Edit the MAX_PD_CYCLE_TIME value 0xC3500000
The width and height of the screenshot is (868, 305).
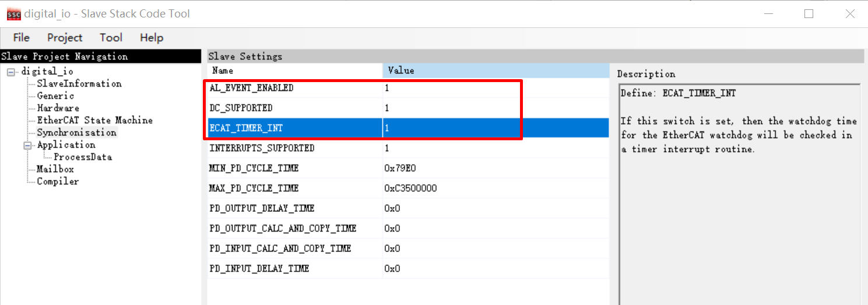coord(496,189)
